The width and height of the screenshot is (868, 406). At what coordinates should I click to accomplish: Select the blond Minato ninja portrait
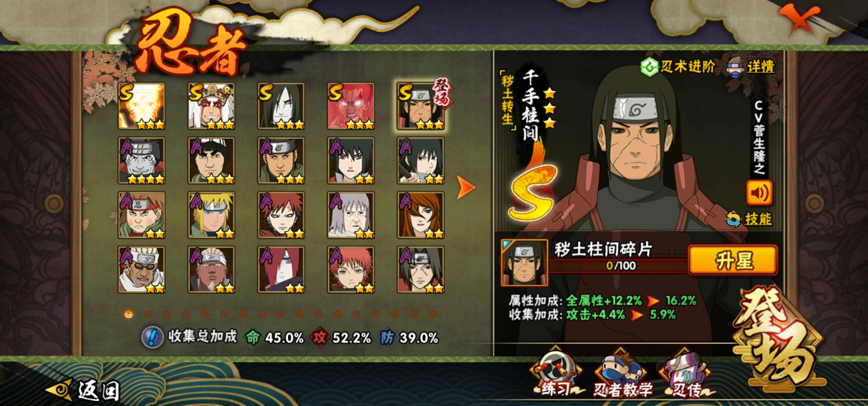point(211,215)
